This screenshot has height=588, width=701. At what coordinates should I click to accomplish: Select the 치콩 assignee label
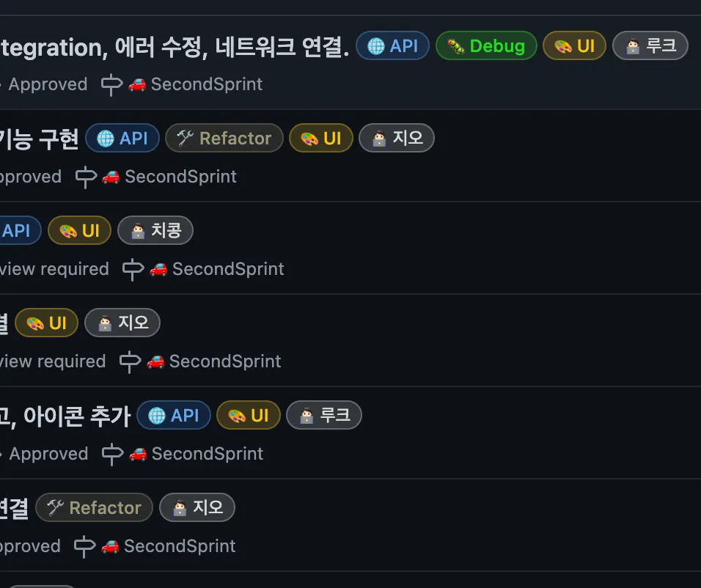(x=155, y=231)
